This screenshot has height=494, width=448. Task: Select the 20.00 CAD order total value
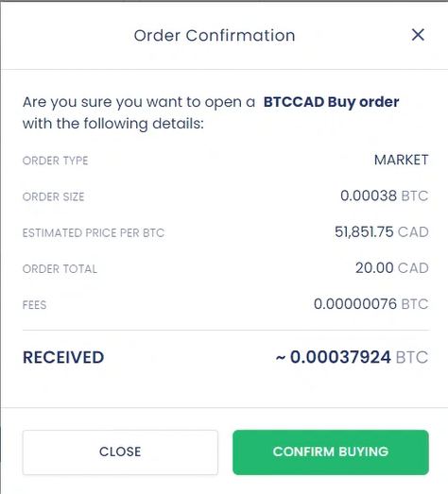tap(392, 268)
